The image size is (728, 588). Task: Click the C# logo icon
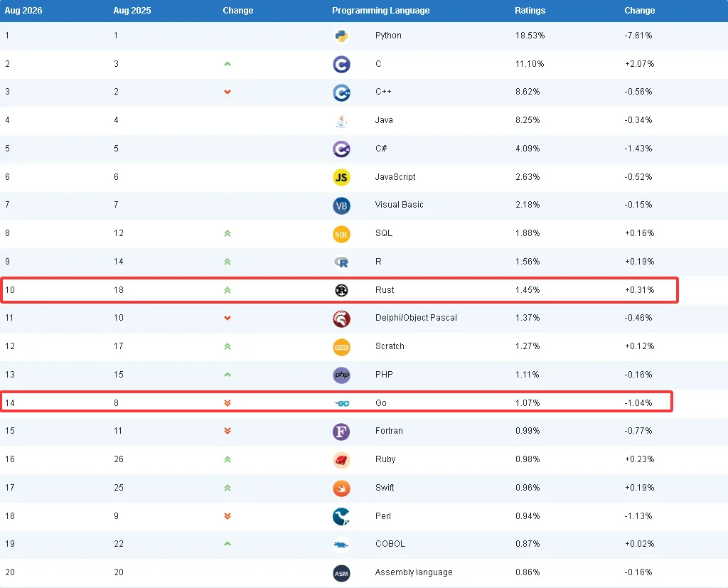341,149
